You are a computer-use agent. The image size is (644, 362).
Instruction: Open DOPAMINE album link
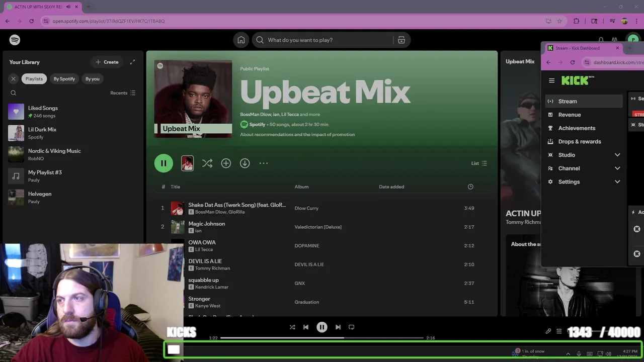307,246
